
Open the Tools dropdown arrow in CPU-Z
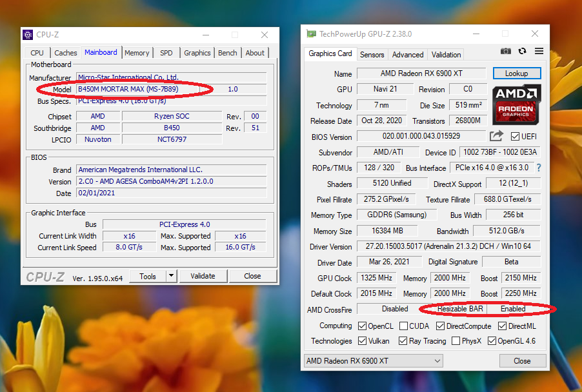pyautogui.click(x=171, y=276)
